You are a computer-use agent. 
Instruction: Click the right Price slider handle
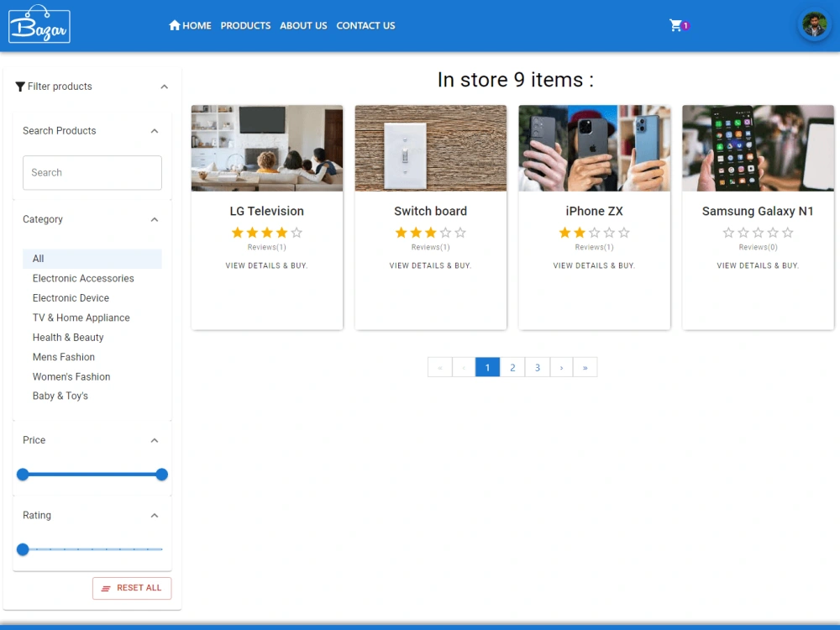pyautogui.click(x=162, y=474)
